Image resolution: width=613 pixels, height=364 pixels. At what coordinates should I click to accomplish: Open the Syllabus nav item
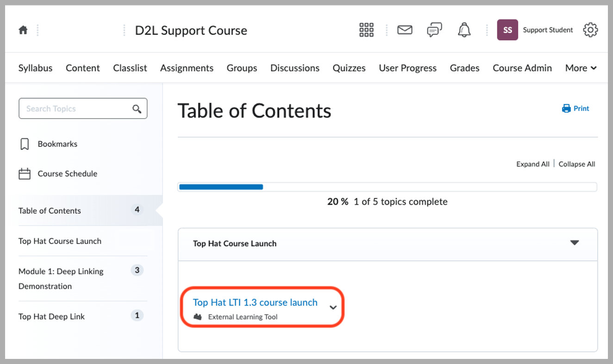click(x=35, y=68)
